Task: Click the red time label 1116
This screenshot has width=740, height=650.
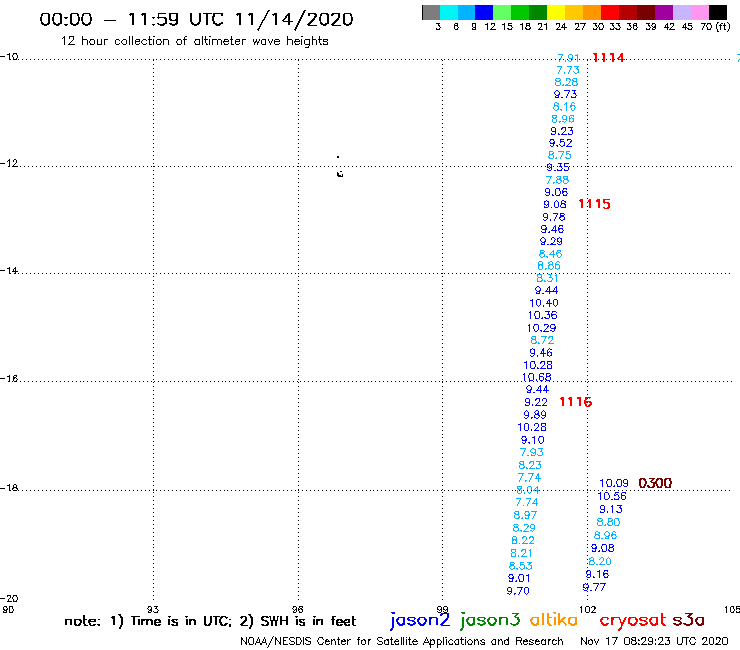Action: coord(575,402)
